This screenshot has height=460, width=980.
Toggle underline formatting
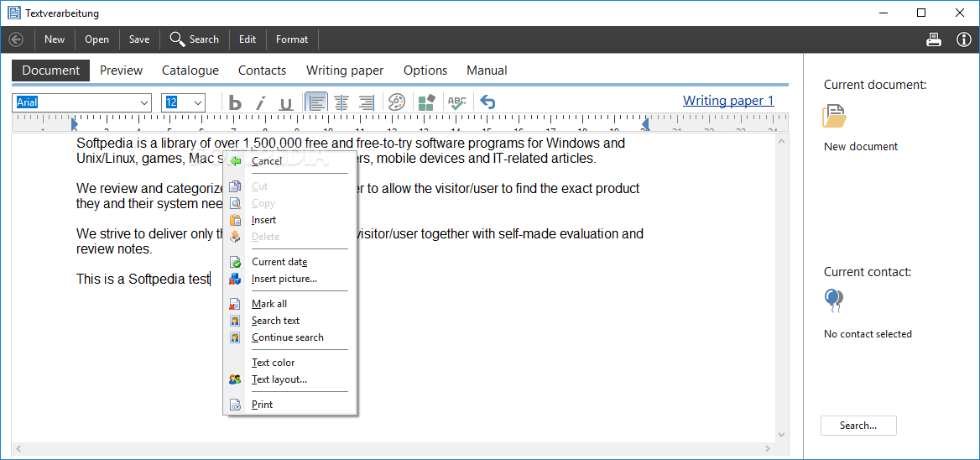(x=285, y=102)
